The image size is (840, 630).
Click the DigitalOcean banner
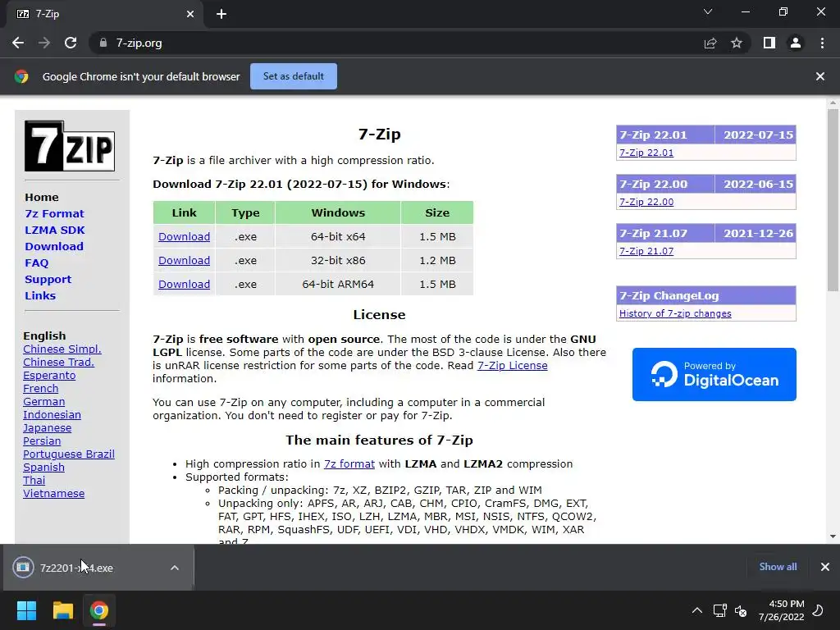click(x=714, y=374)
